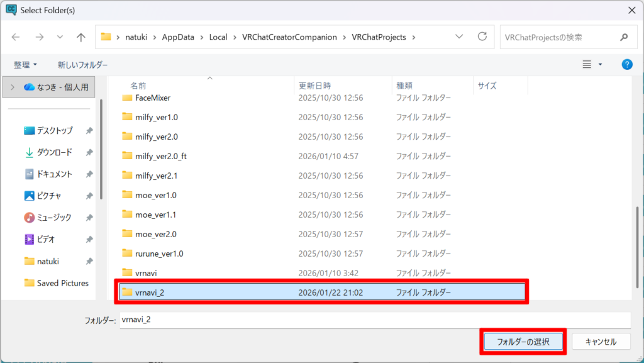Click AppData in the breadcrumb path

click(179, 37)
